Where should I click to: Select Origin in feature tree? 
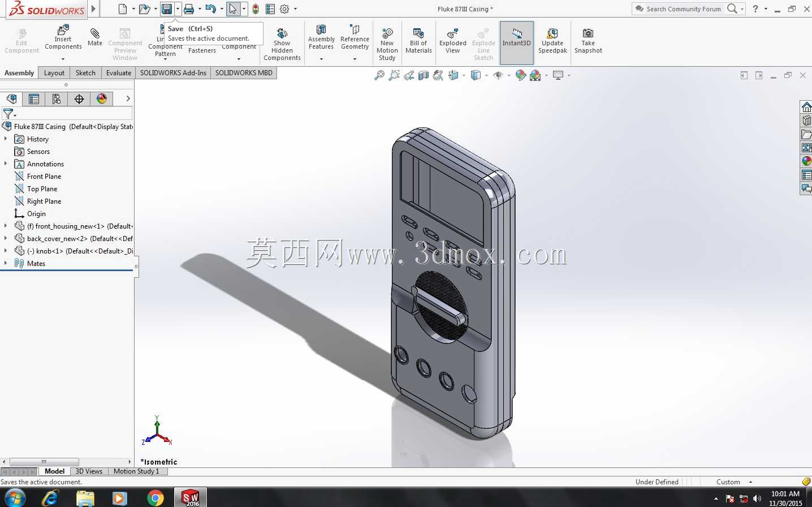tap(36, 214)
